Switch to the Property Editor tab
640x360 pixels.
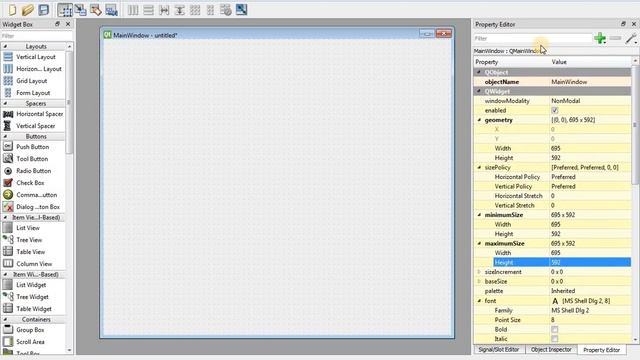[x=602, y=350]
